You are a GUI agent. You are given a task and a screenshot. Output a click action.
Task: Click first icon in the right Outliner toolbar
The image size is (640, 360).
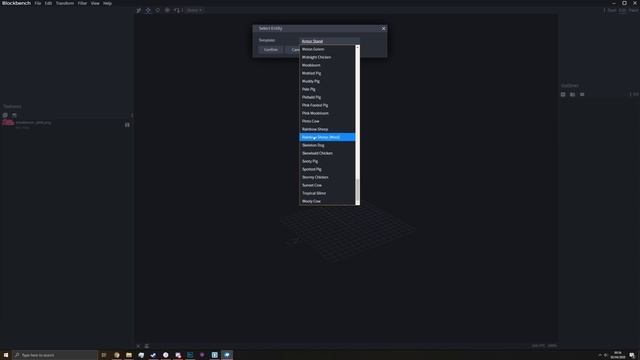click(x=563, y=94)
